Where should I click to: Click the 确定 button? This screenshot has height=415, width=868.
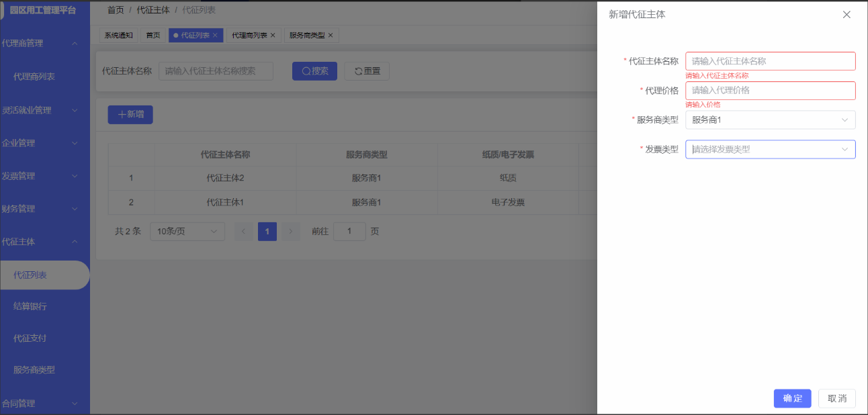(792, 398)
